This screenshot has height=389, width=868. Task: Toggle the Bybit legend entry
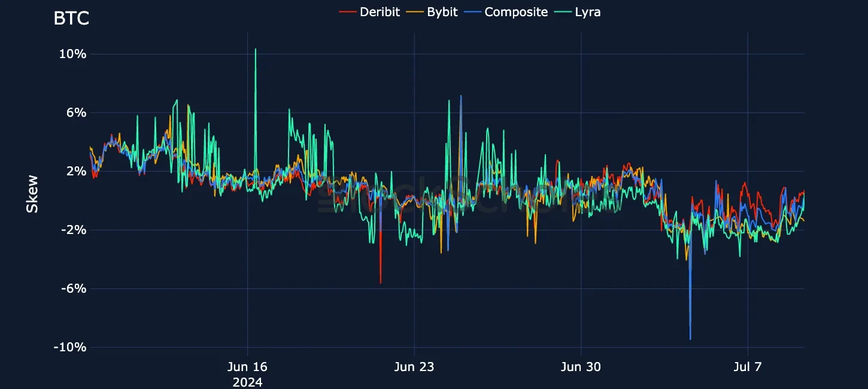(432, 12)
